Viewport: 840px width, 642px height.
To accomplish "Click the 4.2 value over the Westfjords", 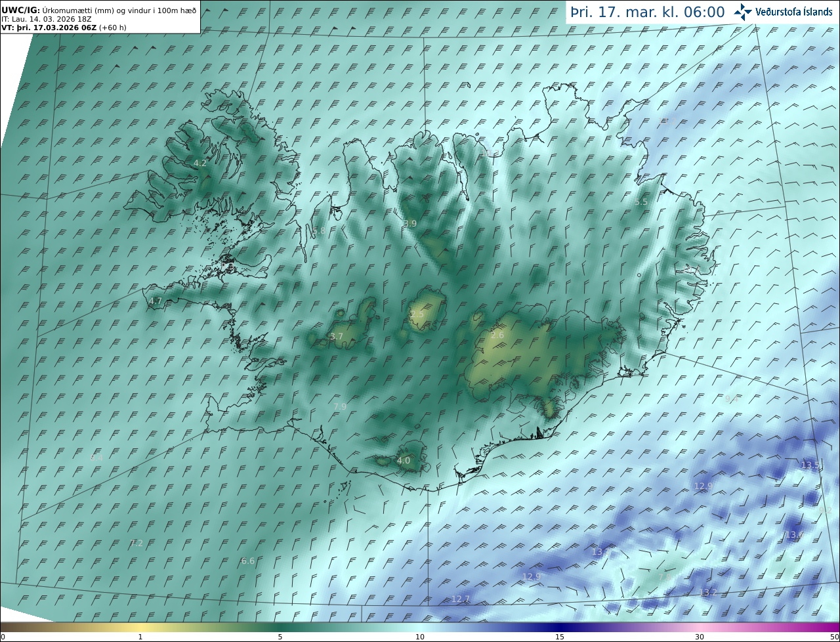I will [200, 163].
